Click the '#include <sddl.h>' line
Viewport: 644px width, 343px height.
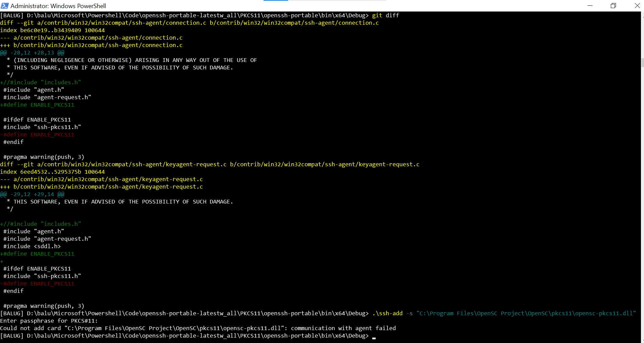tap(32, 246)
